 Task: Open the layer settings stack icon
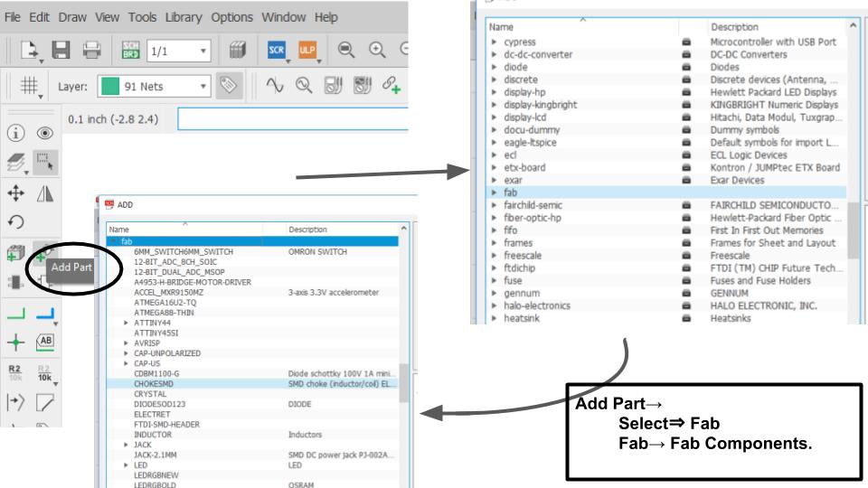pos(15,162)
